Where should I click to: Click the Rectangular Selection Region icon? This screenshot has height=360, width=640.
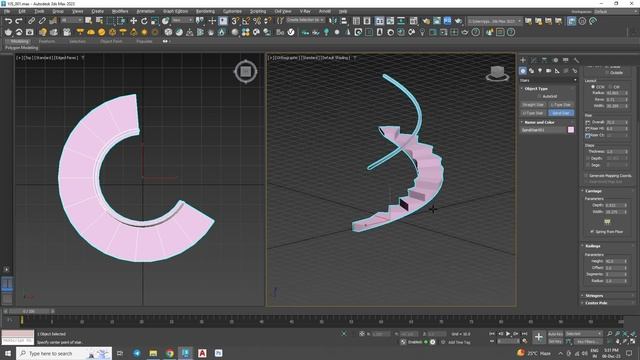click(110, 21)
